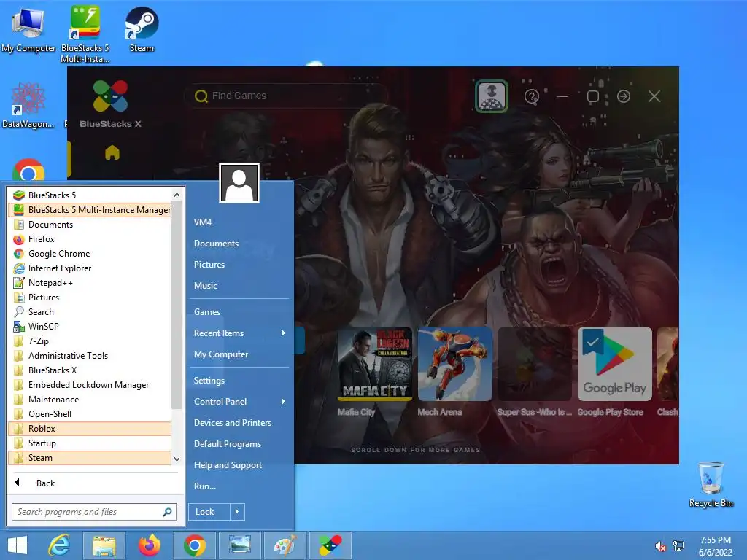Click the BlueStacks X logo
Image resolution: width=747 pixels, height=560 pixels.
(111, 104)
